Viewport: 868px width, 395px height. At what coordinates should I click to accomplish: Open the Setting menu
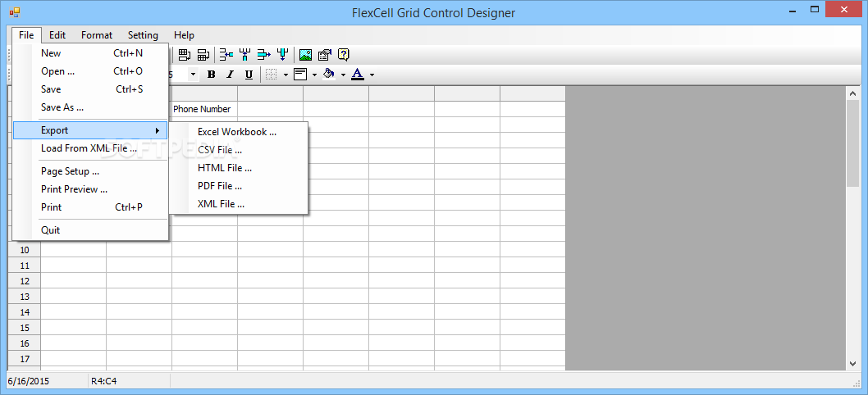[143, 35]
